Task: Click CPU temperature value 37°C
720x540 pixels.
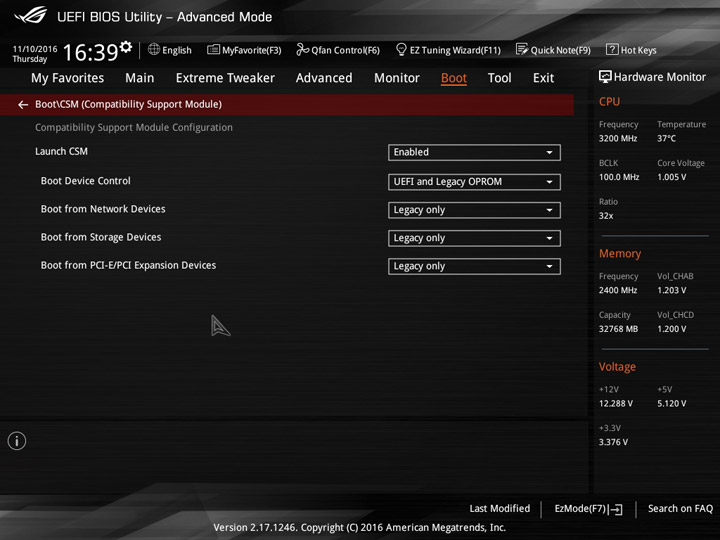Action: (666, 138)
